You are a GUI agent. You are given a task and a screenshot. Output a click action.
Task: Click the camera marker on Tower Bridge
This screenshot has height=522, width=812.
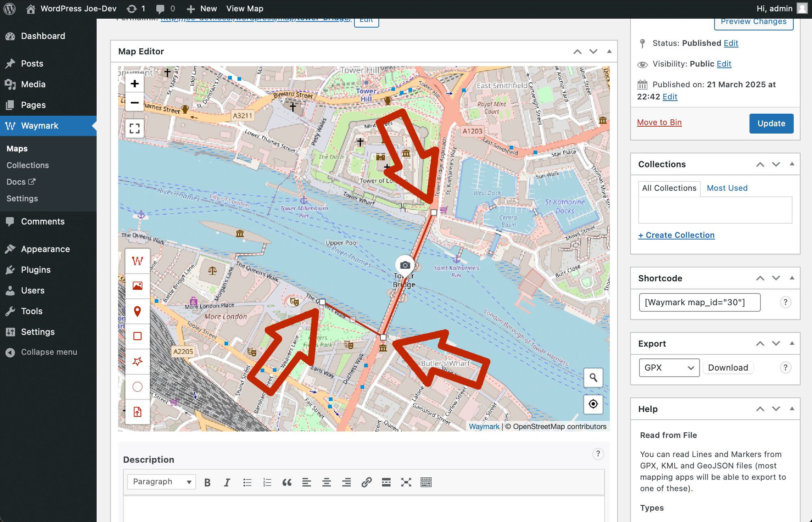click(405, 265)
